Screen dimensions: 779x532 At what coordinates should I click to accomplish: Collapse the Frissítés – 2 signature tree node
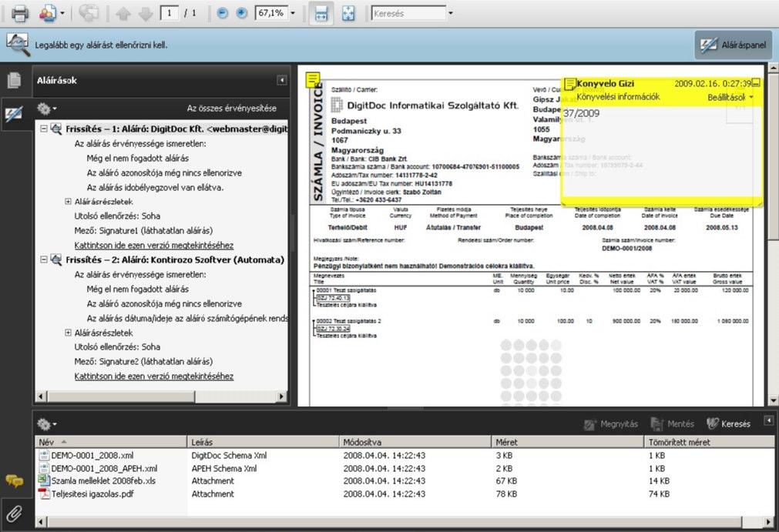pyautogui.click(x=44, y=259)
